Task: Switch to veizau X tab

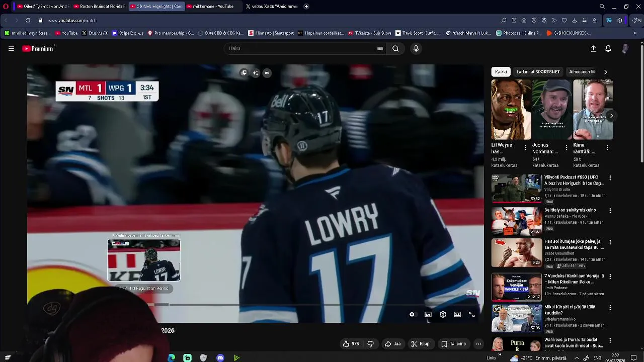Action: point(271,7)
